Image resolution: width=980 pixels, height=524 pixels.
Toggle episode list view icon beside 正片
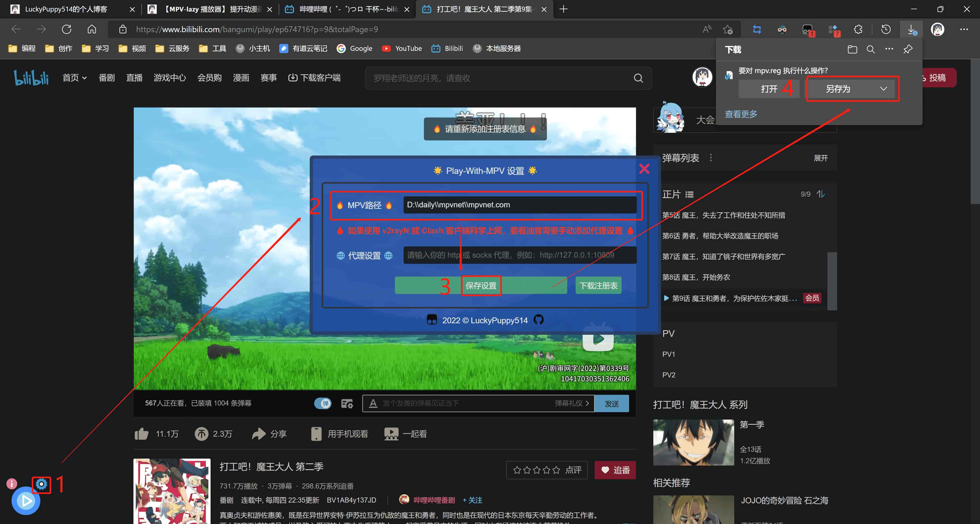[689, 194]
